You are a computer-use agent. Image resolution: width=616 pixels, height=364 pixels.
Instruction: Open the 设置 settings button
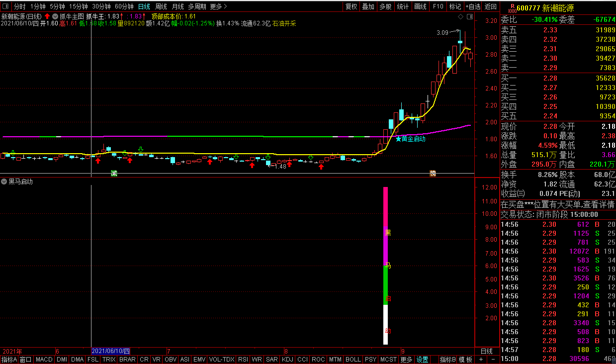(423, 359)
